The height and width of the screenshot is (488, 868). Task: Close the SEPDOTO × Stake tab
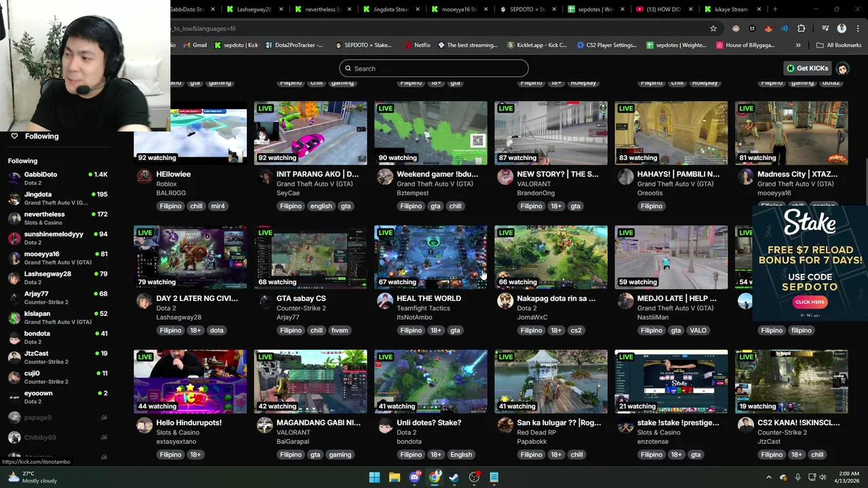(555, 9)
